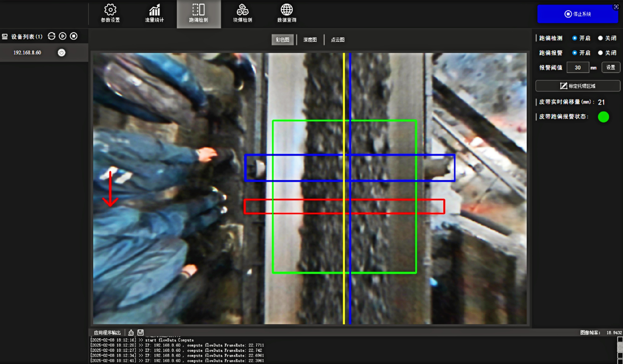Toggle power button for device 192.168.8.60
Image resolution: width=623 pixels, height=364 pixels.
(x=61, y=53)
